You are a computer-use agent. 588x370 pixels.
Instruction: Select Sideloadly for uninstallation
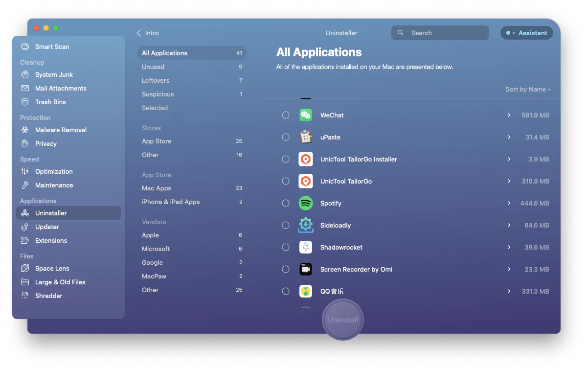pos(286,225)
